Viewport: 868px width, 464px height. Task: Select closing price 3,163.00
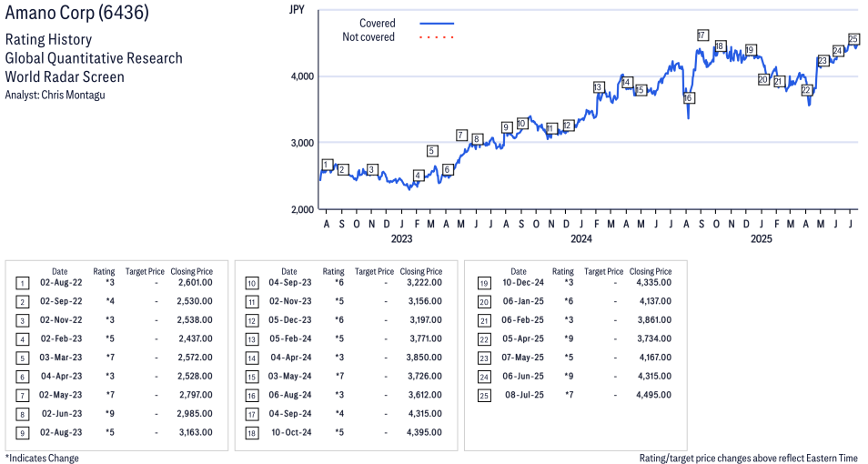tap(196, 432)
